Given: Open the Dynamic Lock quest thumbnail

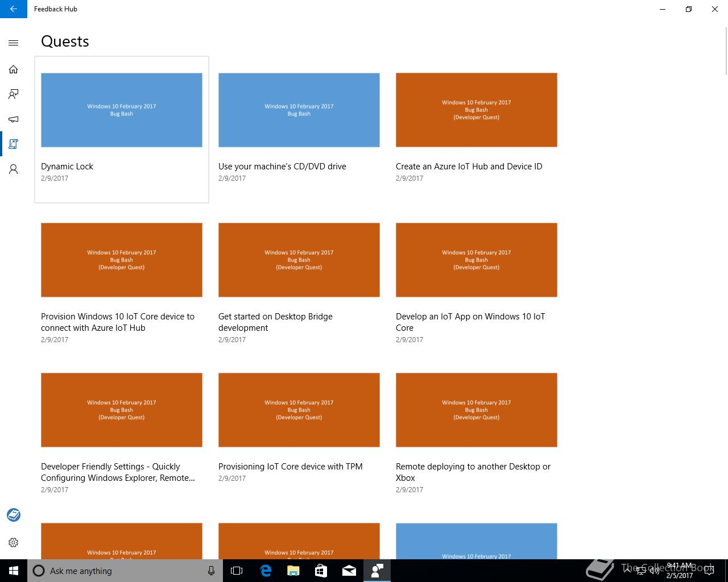Looking at the screenshot, I should click(122, 110).
